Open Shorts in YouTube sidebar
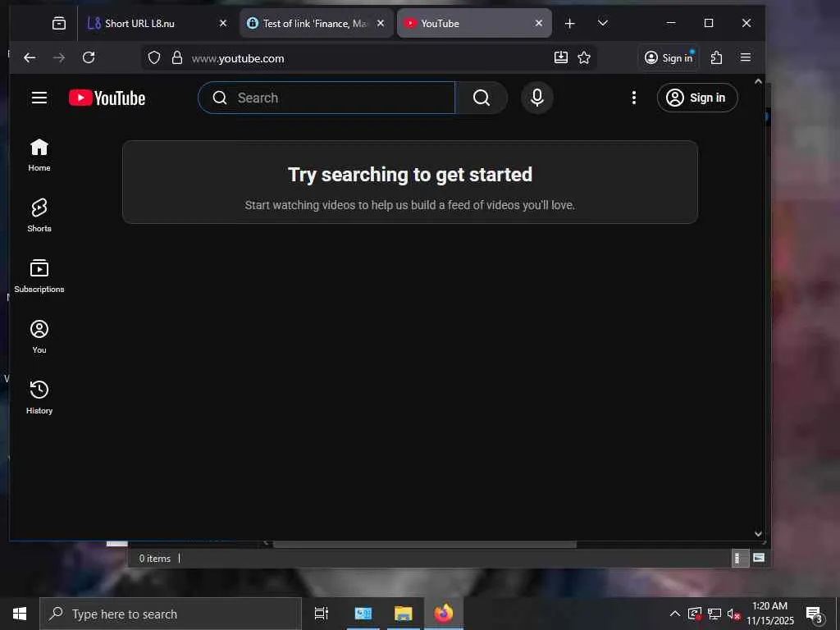 pyautogui.click(x=39, y=216)
